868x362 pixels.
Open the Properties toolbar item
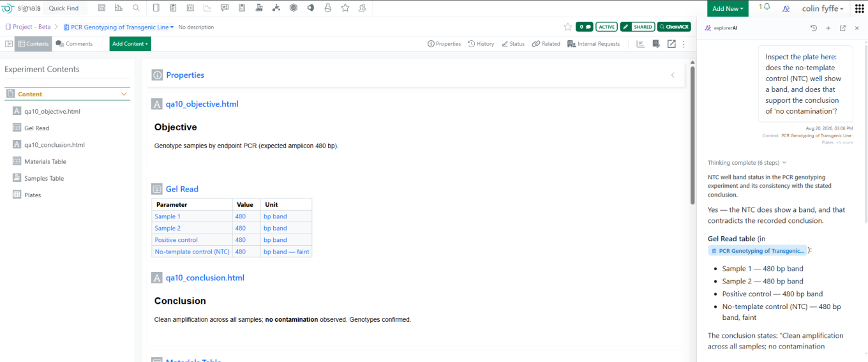(x=444, y=44)
